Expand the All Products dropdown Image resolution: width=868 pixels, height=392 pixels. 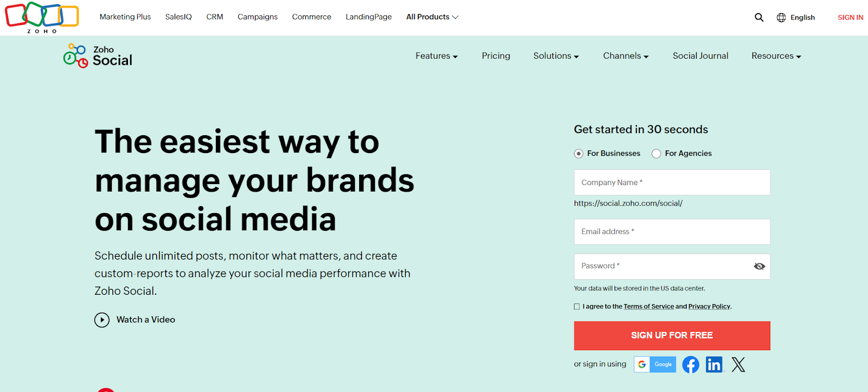pyautogui.click(x=432, y=17)
